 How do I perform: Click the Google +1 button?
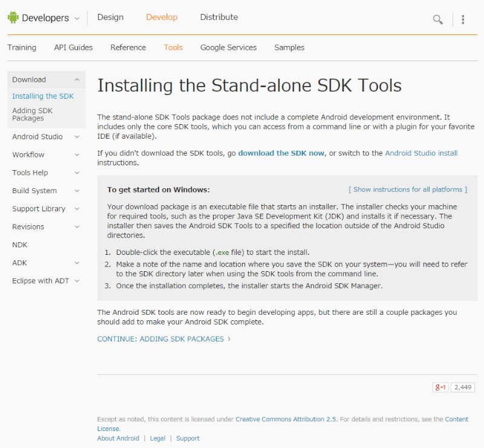440,387
